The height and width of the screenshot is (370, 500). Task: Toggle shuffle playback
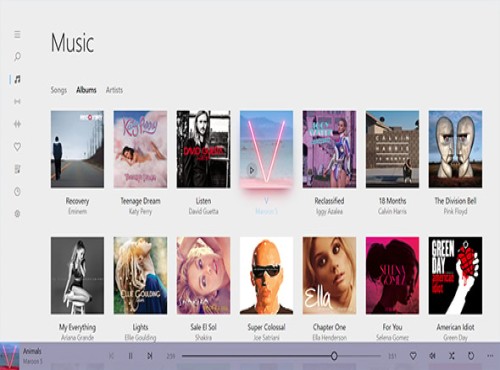(x=451, y=356)
